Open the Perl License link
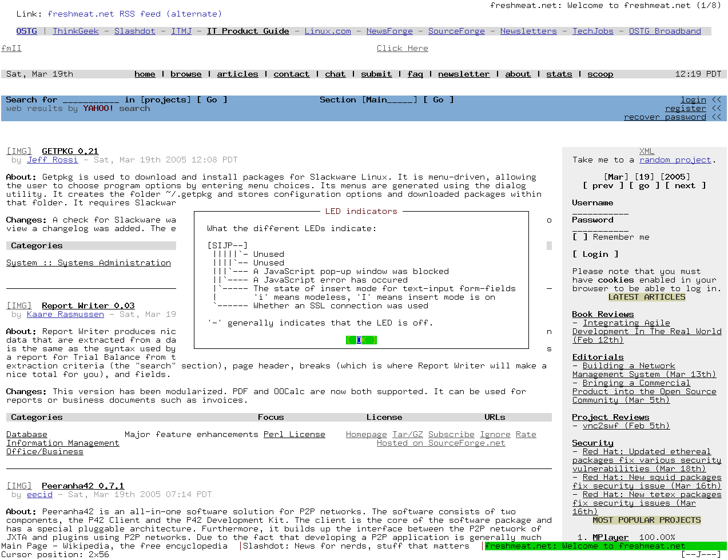Image resolution: width=728 pixels, height=560 pixels. click(x=294, y=434)
